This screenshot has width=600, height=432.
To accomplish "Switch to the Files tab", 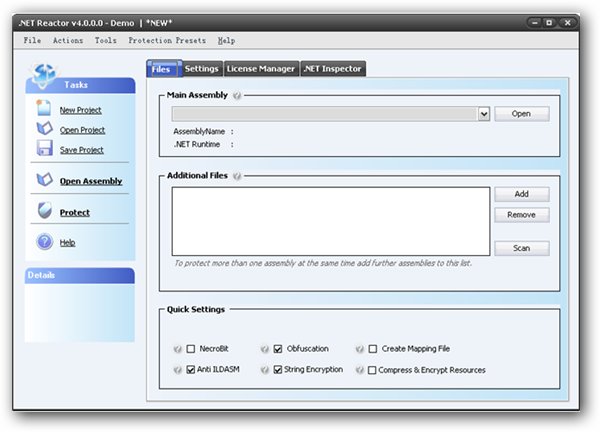I will click(164, 69).
